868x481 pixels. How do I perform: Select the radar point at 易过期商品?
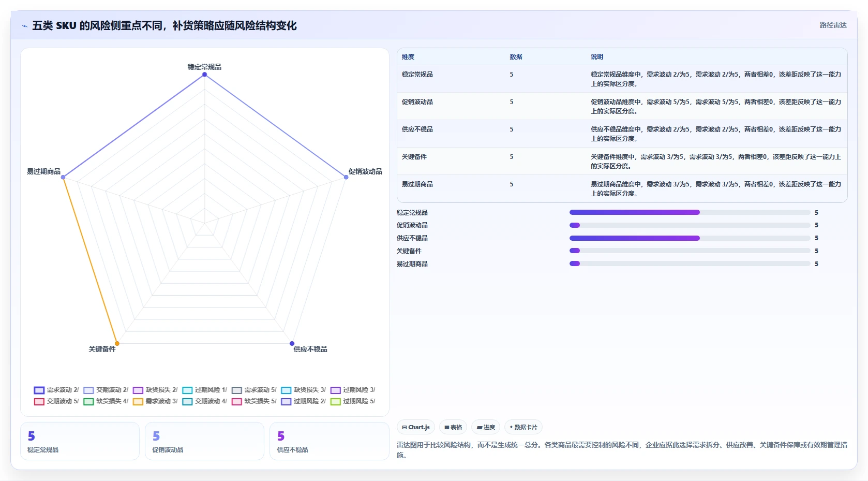(63, 177)
